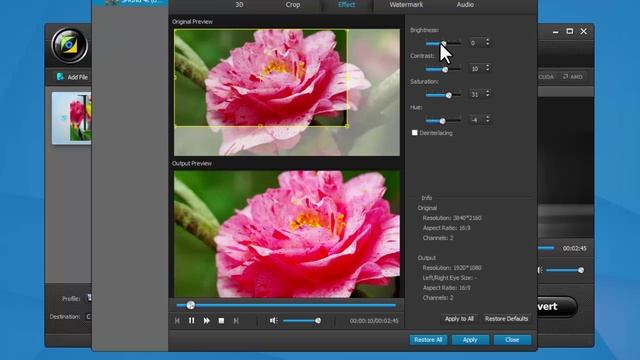Close the effect editing dialog
The image size is (640, 360).
point(512,340)
